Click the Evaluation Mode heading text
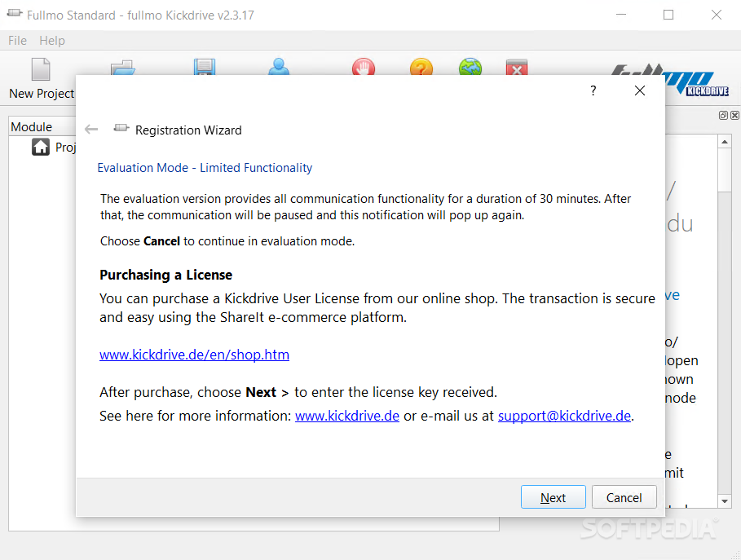 pyautogui.click(x=205, y=168)
